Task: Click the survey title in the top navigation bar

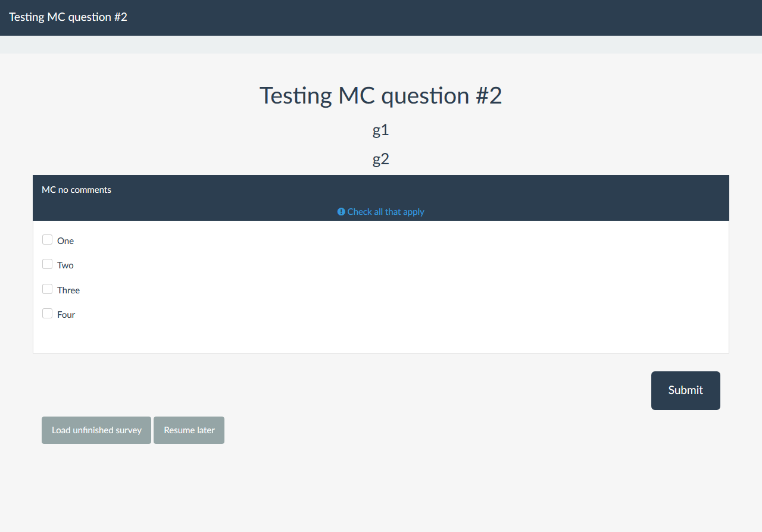Action: 68,17
